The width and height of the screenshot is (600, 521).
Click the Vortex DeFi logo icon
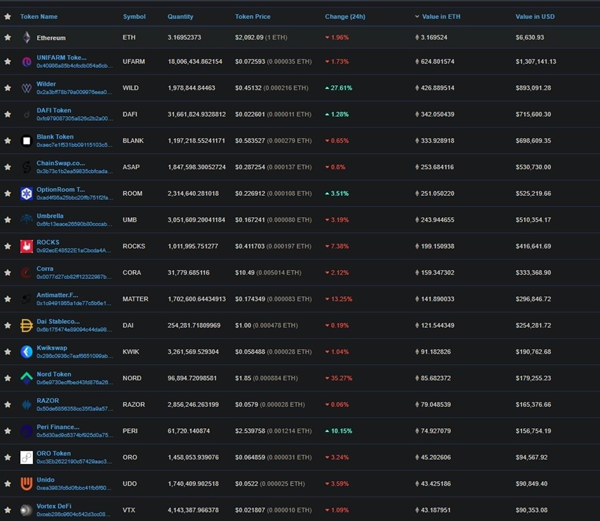tap(26, 510)
